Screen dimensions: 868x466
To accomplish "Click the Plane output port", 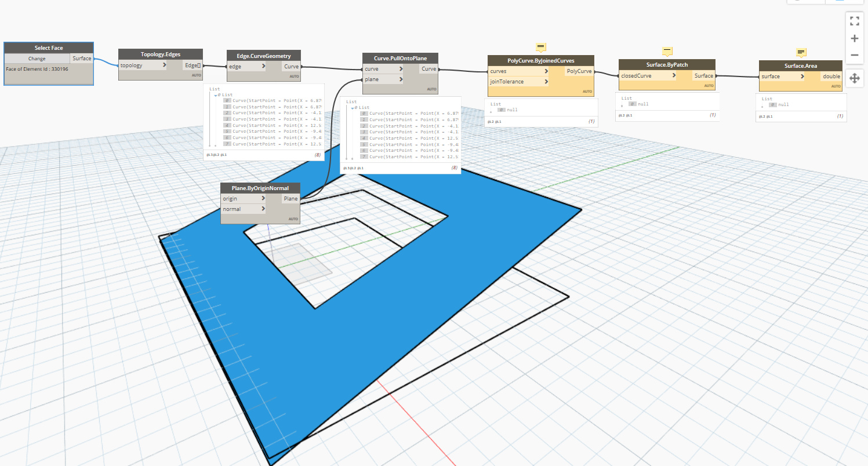I will 290,199.
